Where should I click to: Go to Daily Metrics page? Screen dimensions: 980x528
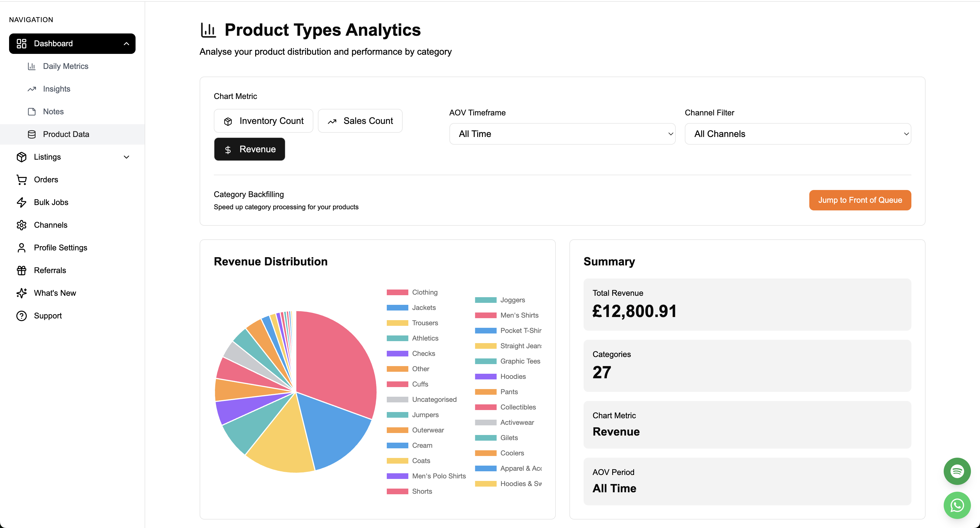pyautogui.click(x=66, y=66)
